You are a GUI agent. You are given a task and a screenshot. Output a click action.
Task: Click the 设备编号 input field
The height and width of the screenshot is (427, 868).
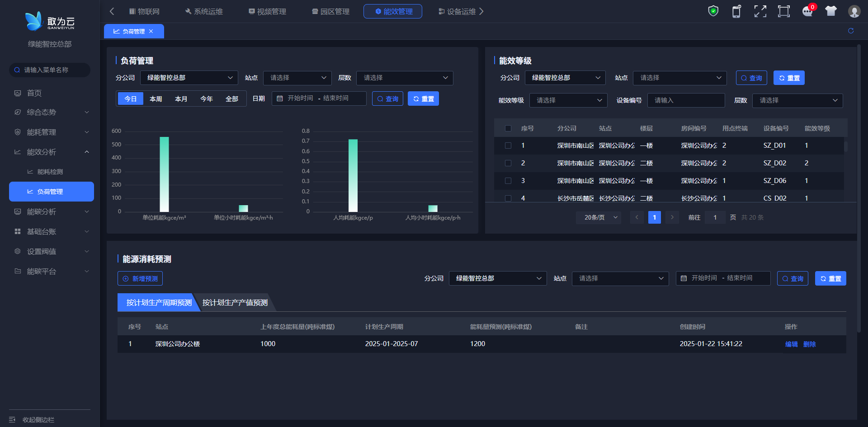685,100
